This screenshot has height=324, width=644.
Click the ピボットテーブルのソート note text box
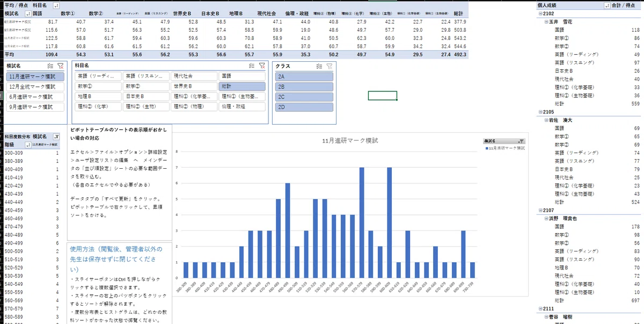coord(119,183)
